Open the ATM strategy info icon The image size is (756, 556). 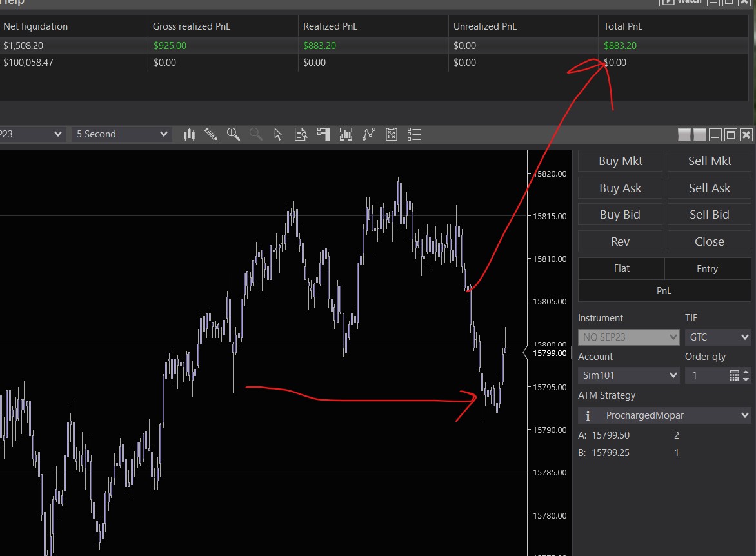(x=587, y=415)
